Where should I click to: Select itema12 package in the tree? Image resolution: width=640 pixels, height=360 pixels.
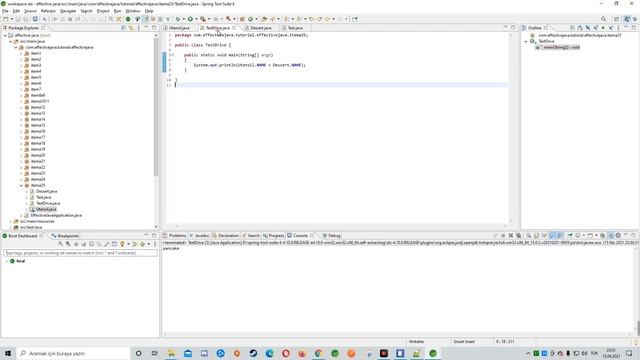pyautogui.click(x=38, y=107)
